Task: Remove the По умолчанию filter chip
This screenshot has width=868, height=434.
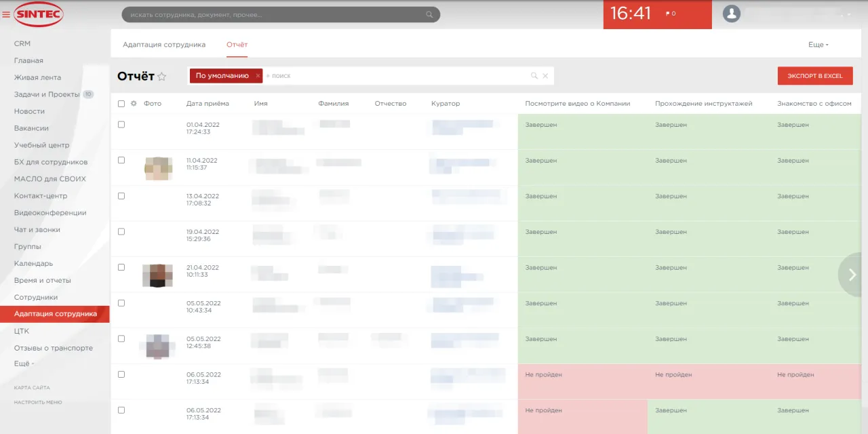Action: [258, 76]
